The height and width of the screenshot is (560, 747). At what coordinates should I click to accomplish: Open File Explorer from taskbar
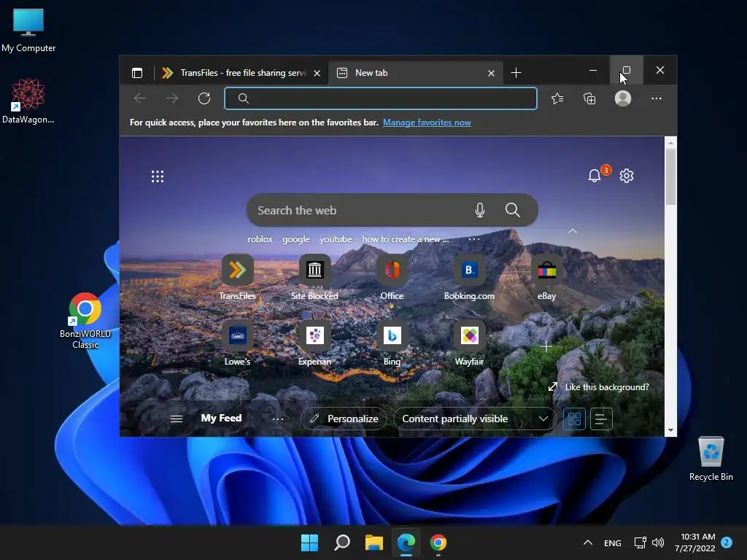pyautogui.click(x=374, y=542)
